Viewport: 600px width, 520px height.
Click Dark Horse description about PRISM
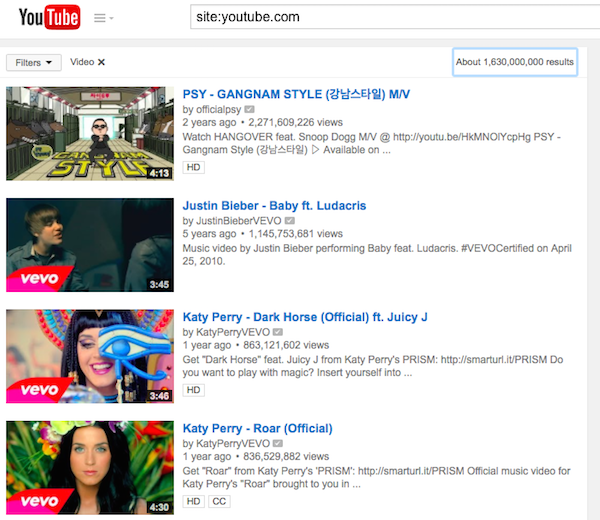(x=373, y=366)
